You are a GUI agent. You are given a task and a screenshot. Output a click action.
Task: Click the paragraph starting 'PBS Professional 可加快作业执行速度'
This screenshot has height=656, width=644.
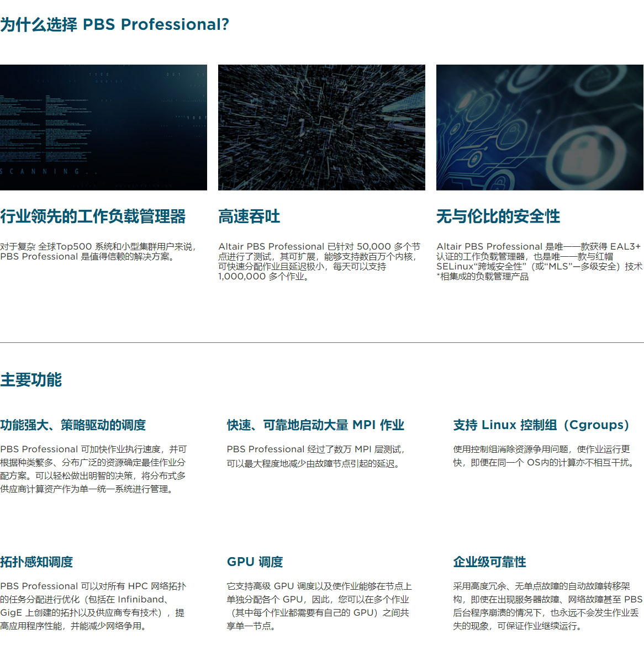point(93,469)
